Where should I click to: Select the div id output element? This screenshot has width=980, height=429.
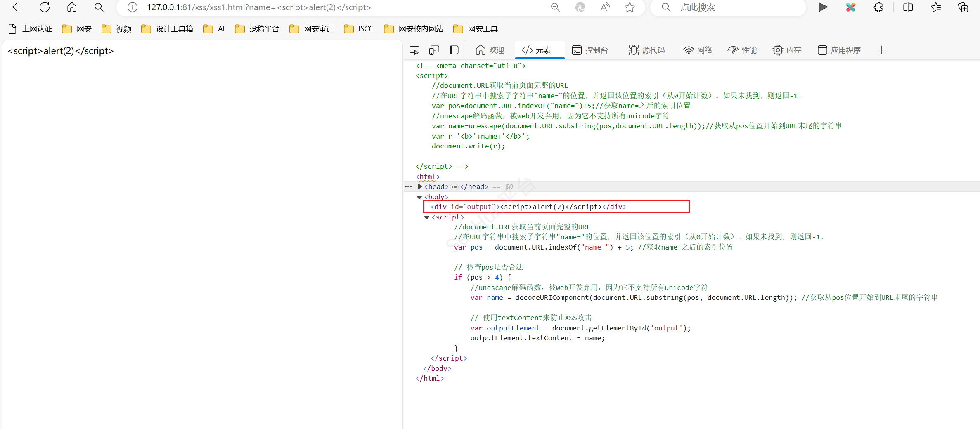pos(528,207)
